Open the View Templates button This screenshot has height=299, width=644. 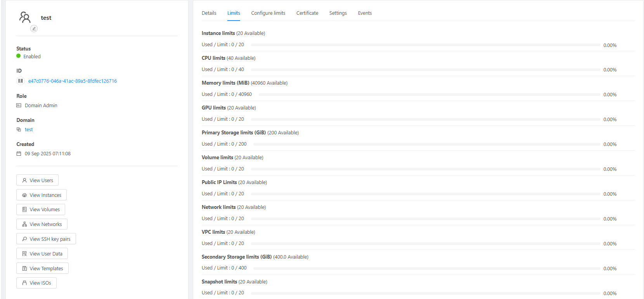tap(42, 268)
